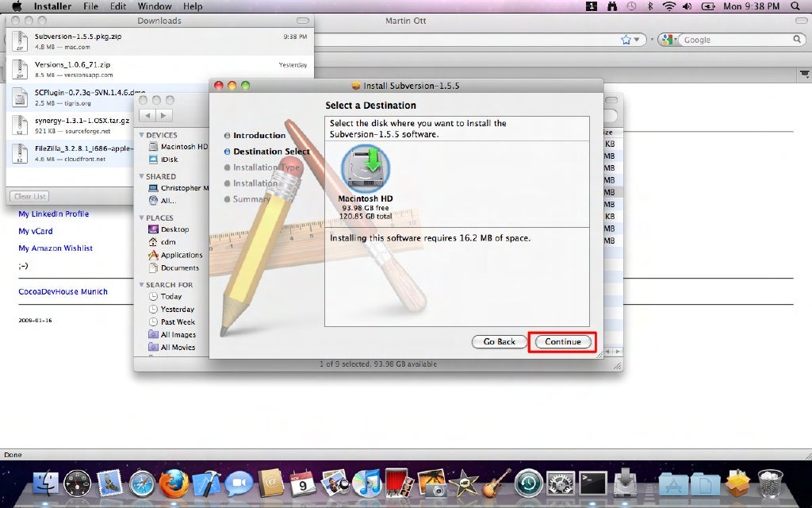Select Subversion-1.5.5.pkg.zip in Downloads
Image resolution: width=812 pixels, height=508 pixels.
[159, 41]
